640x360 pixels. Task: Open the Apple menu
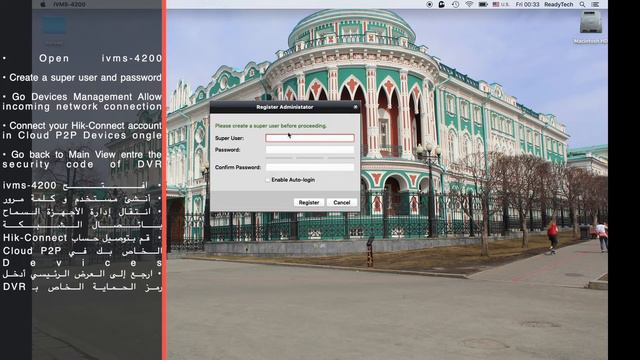[43, 4]
